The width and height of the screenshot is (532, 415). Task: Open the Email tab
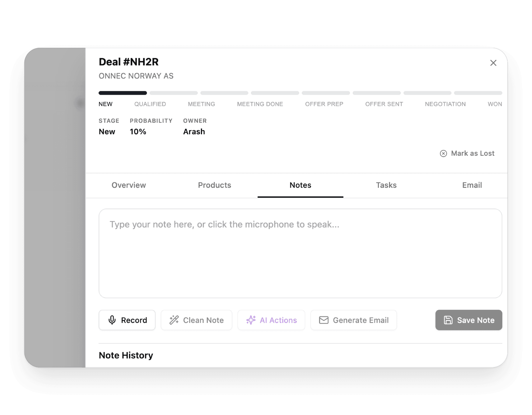click(472, 185)
